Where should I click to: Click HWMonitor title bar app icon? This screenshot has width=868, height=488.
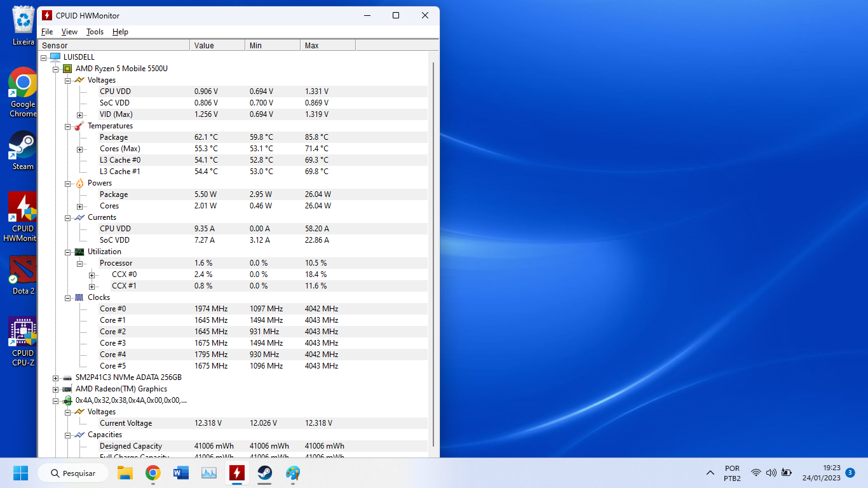[x=47, y=15]
